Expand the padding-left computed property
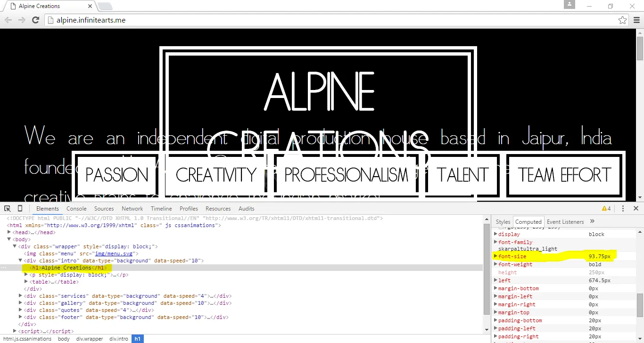This screenshot has width=644, height=343. (495, 328)
